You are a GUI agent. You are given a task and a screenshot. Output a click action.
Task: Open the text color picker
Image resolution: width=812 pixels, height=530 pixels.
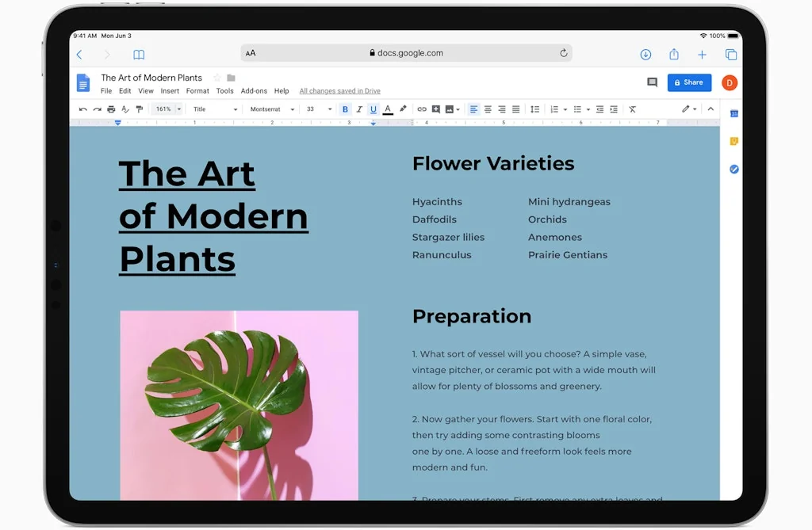click(387, 109)
